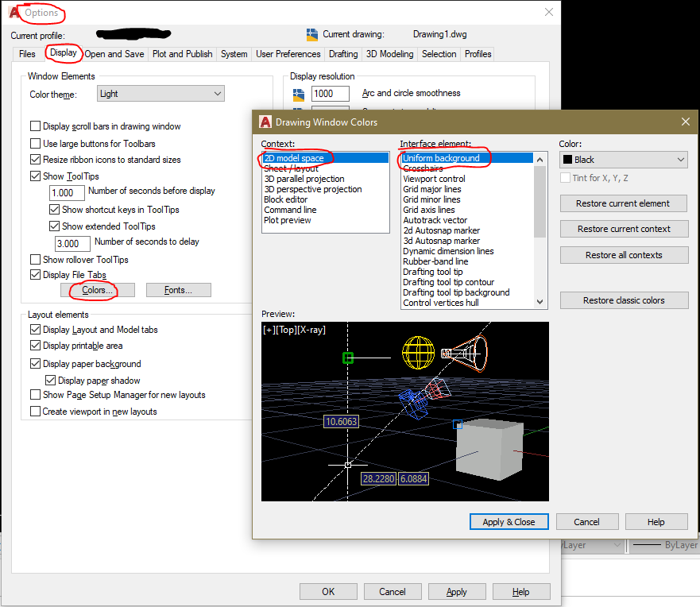
Task: Click the black color swatch in Color box
Action: pos(567,160)
